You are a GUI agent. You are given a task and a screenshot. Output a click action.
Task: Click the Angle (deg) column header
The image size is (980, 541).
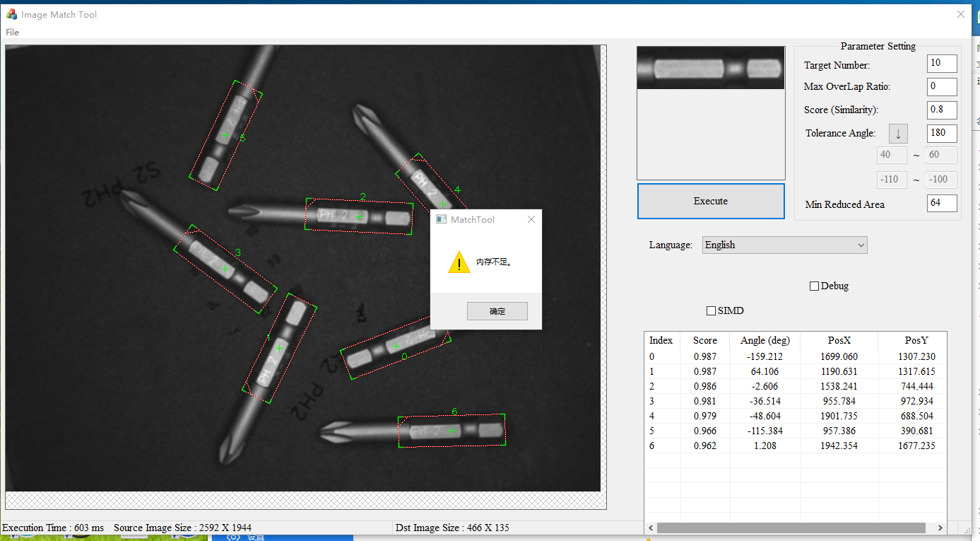(x=764, y=341)
